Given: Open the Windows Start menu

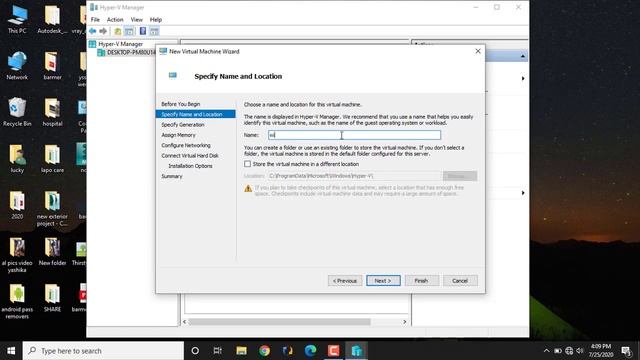Looking at the screenshot, I should coord(11,351).
